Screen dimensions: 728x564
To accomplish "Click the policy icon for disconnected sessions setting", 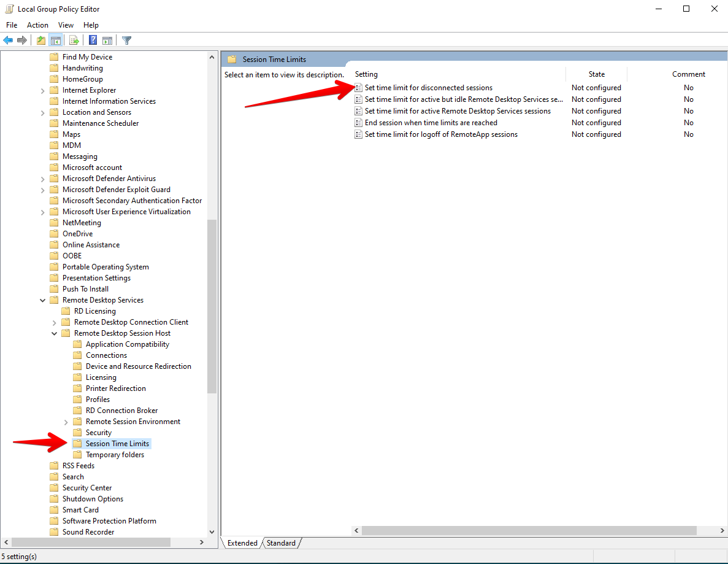I will [359, 88].
